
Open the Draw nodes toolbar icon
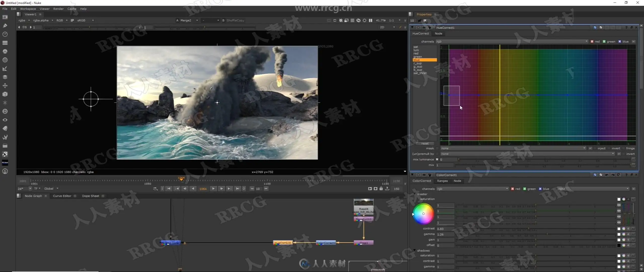pyautogui.click(x=5, y=25)
